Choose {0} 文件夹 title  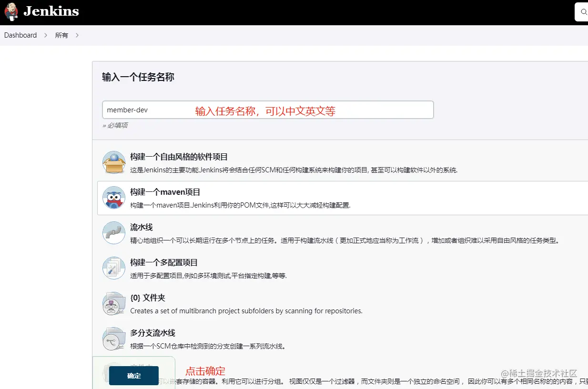[148, 298]
